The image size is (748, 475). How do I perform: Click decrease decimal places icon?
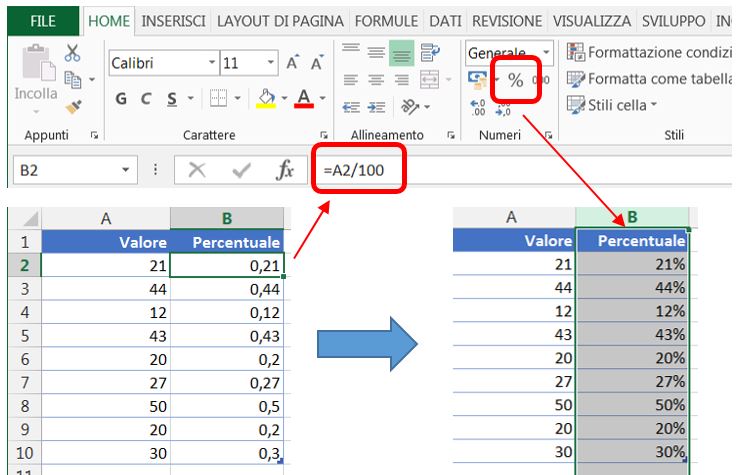tap(503, 109)
